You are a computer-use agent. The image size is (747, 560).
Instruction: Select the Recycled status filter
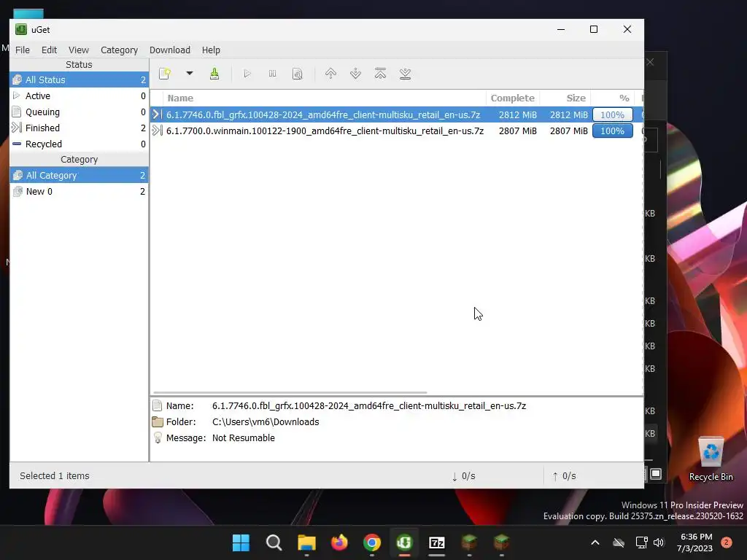point(79,144)
